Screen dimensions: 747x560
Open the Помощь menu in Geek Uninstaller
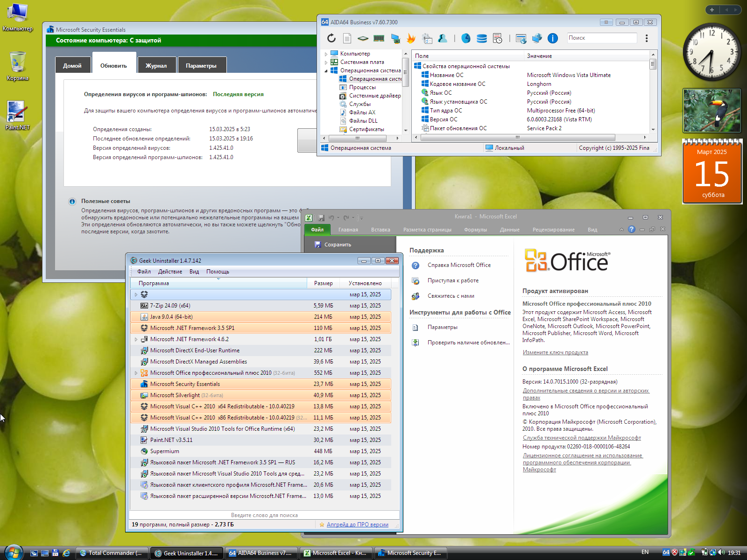(x=218, y=272)
